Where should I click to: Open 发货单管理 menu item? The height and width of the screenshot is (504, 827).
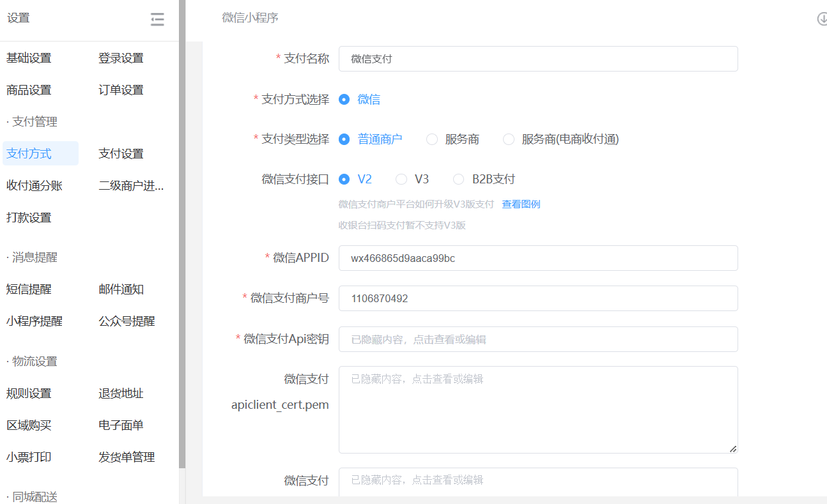point(127,457)
